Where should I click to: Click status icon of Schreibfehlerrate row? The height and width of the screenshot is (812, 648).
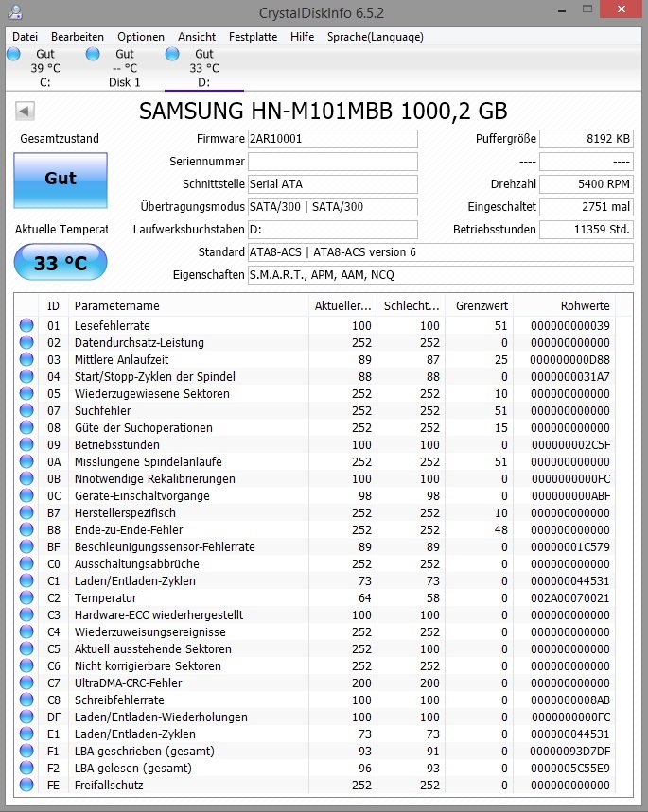tap(26, 700)
